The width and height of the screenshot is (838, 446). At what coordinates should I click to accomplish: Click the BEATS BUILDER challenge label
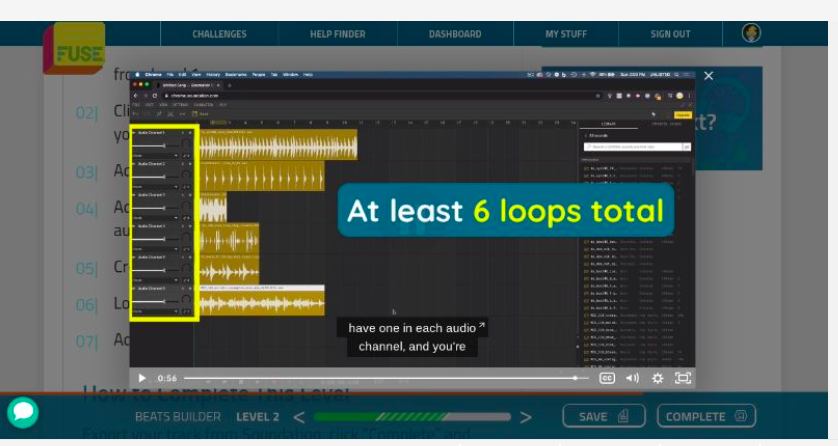click(x=178, y=417)
